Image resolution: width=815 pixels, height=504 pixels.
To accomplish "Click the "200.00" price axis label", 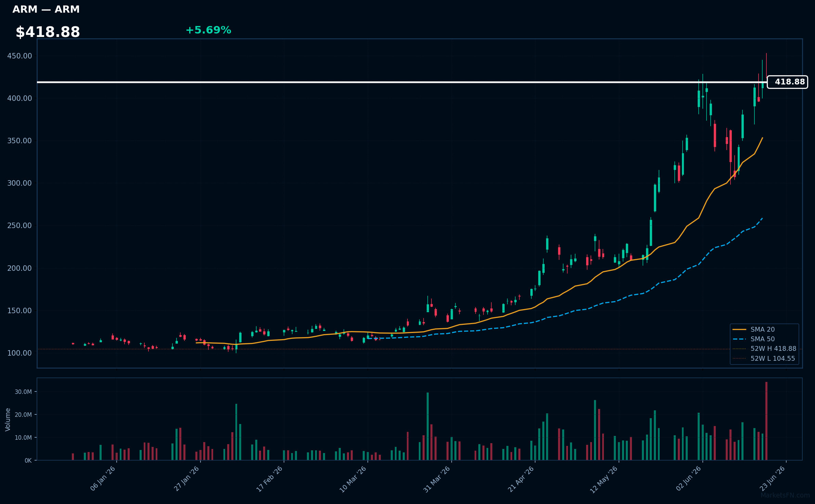I will 20,268.
